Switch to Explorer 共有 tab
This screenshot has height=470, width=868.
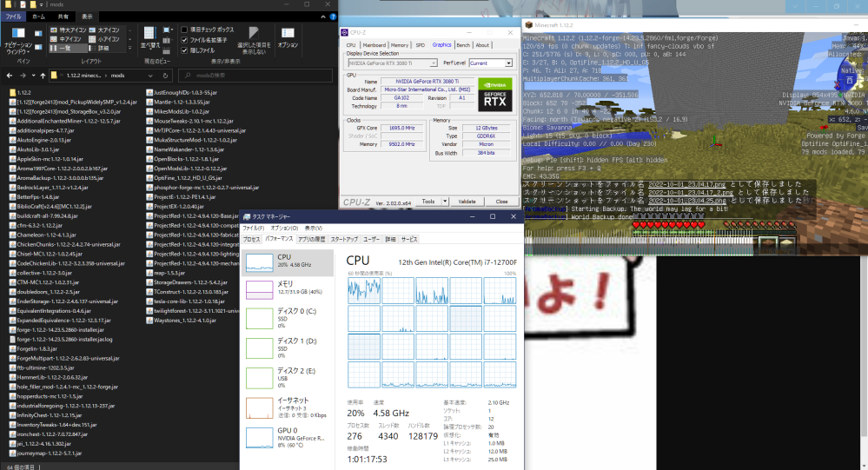(x=63, y=17)
